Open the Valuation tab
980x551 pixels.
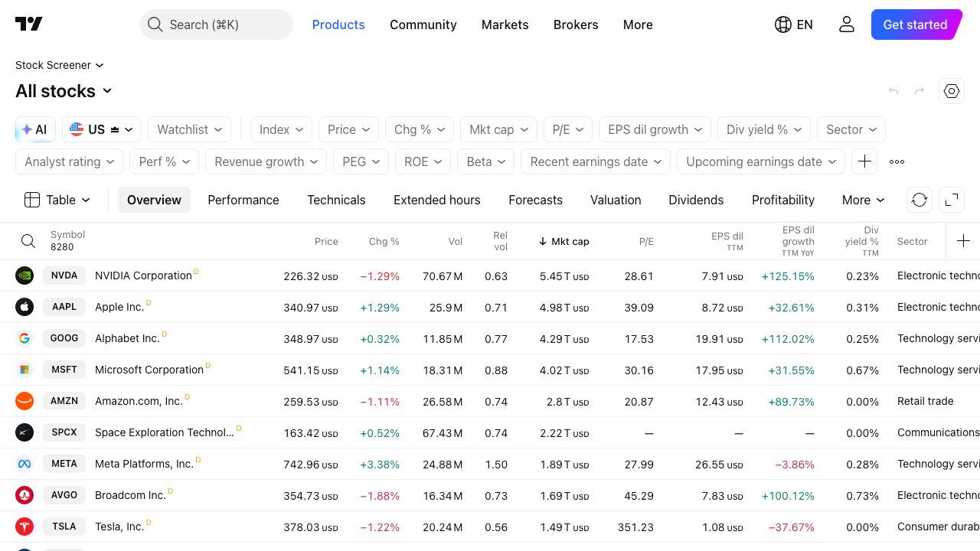[616, 200]
